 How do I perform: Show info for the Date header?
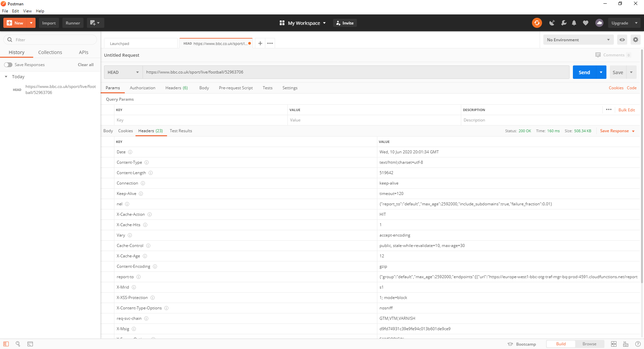coord(130,152)
